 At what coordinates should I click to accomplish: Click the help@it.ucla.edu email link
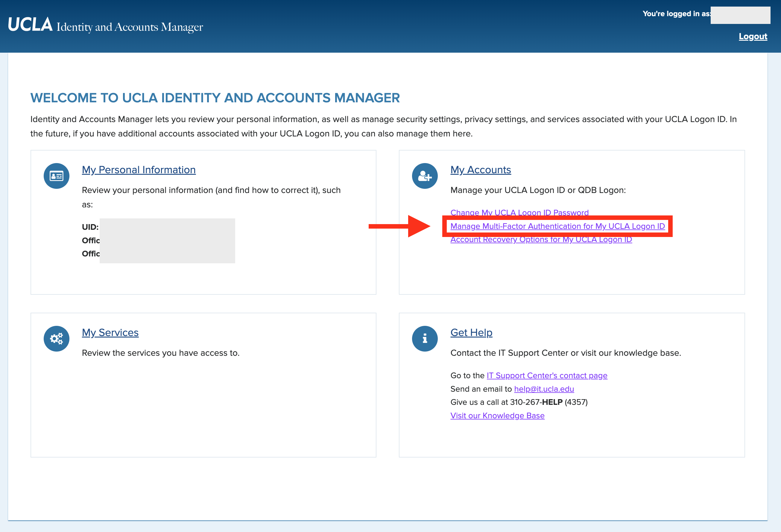pos(544,389)
